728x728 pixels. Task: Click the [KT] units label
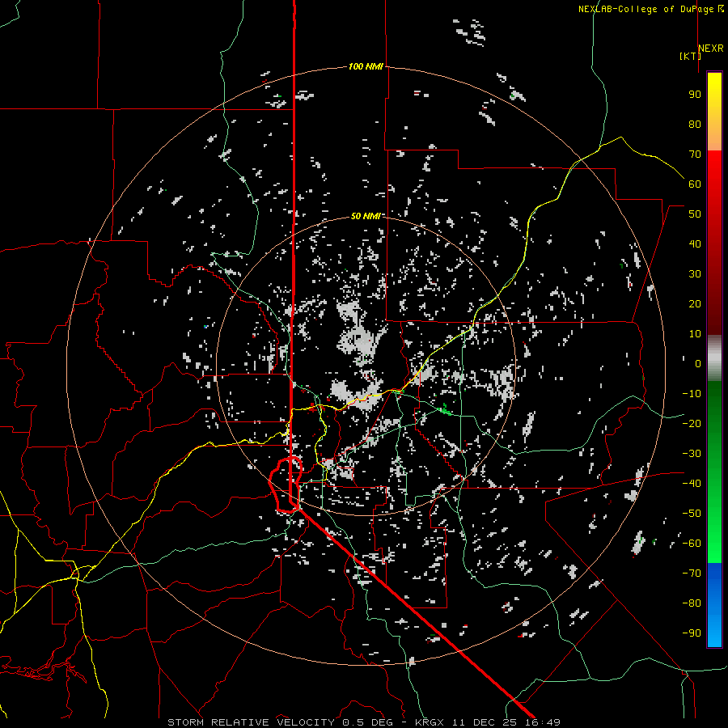(690, 56)
